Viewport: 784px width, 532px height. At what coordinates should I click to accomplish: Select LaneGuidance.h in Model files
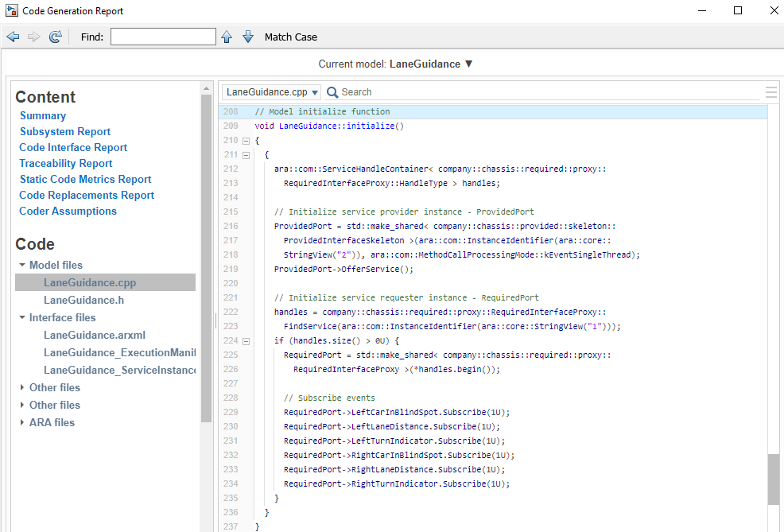pyautogui.click(x=83, y=300)
